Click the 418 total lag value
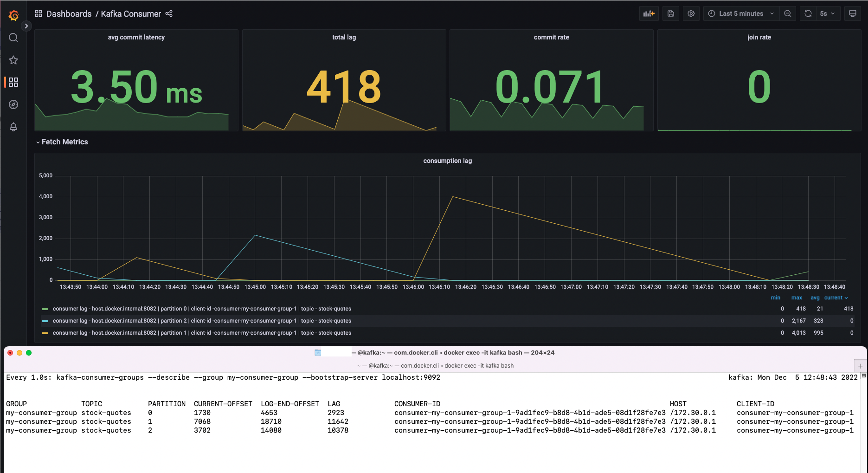 pyautogui.click(x=344, y=87)
